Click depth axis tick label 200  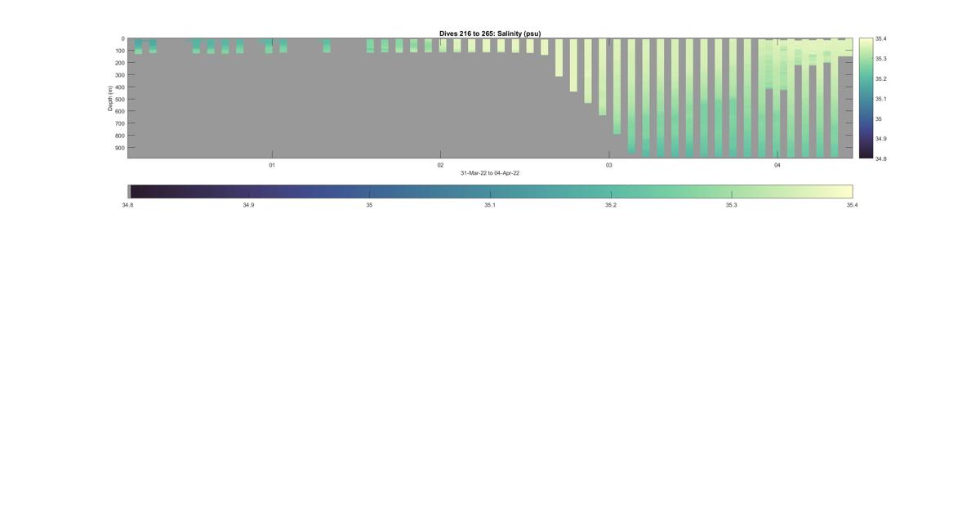coord(119,63)
